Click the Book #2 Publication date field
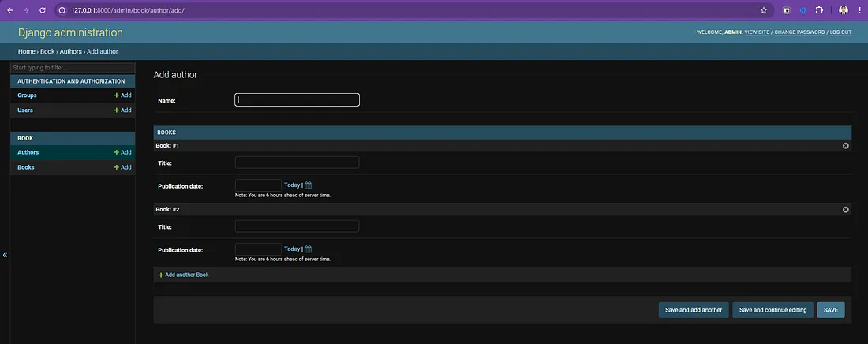 [259, 249]
